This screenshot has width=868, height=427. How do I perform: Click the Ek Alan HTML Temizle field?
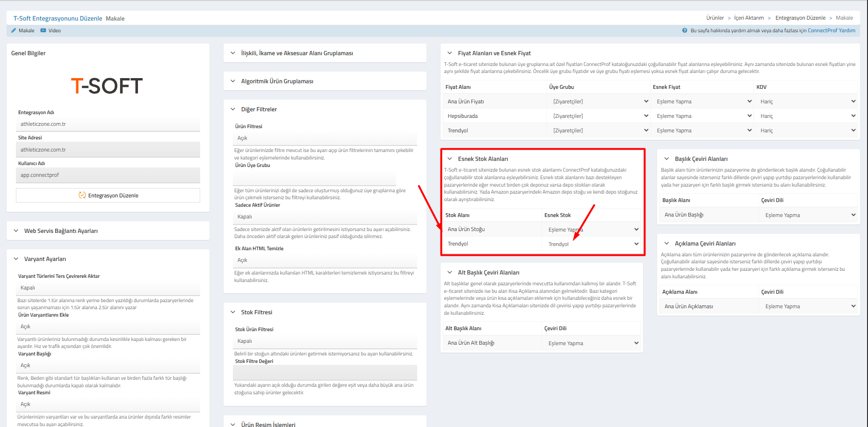pos(325,260)
